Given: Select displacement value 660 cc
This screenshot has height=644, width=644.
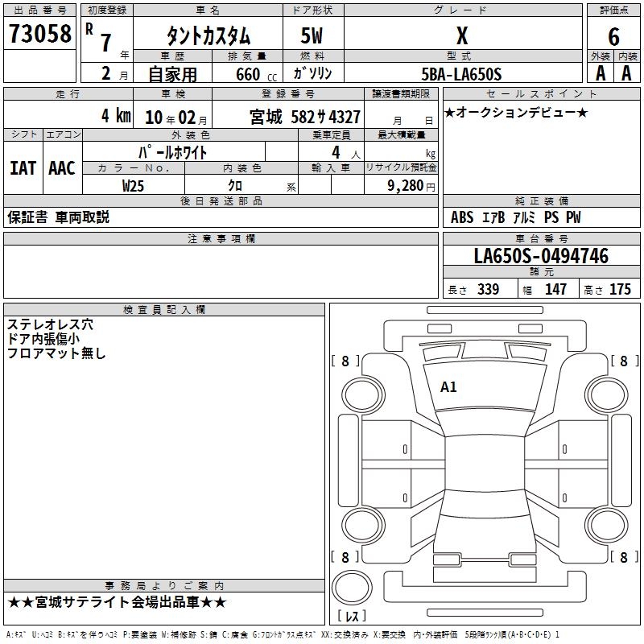Looking at the screenshot, I should coord(256,74).
